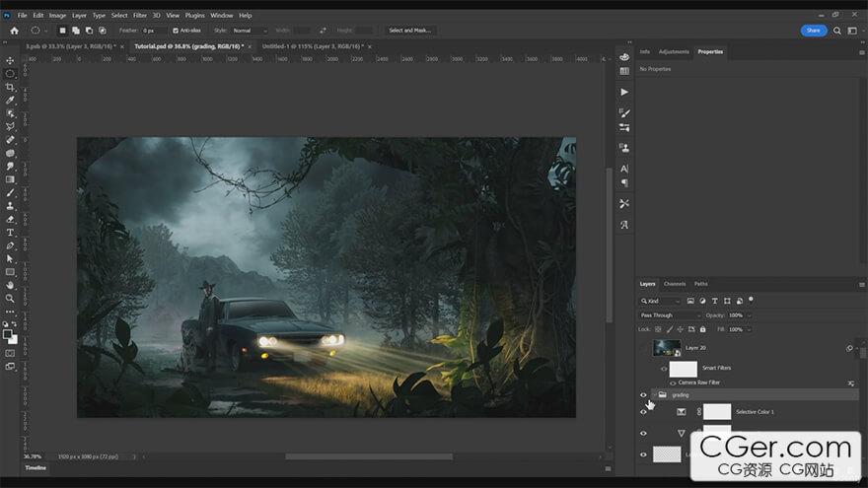Screen dimensions: 868x488
Task: Toggle Smart Filters visibility eye
Action: (x=664, y=369)
